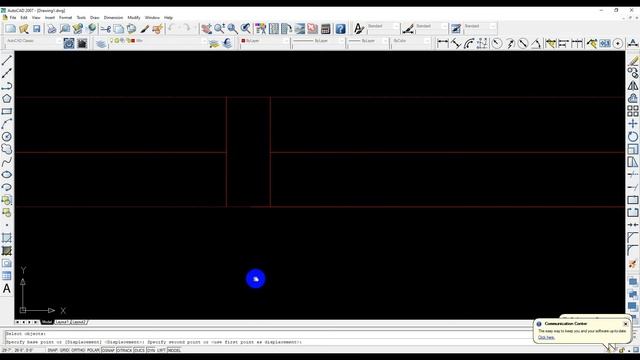Close the Communication Center notification
The height and width of the screenshot is (360, 640).
pyautogui.click(x=626, y=324)
